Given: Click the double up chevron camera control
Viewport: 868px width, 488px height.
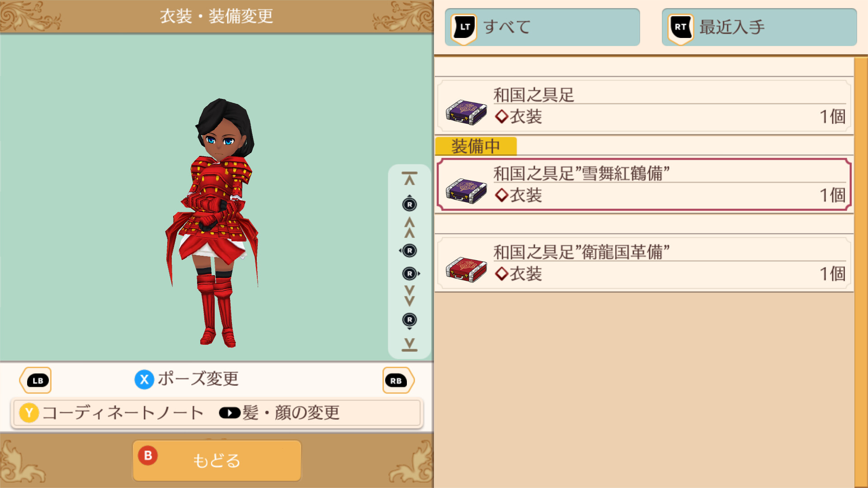Looking at the screenshot, I should click(410, 227).
